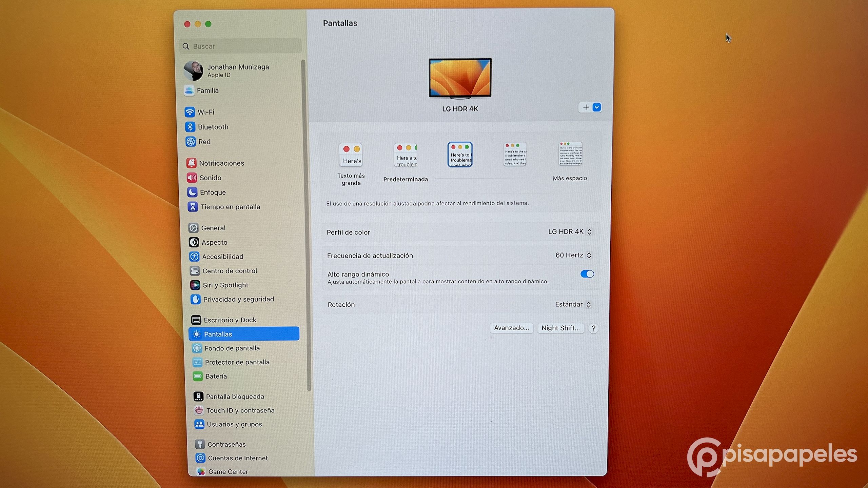Open Touch ID y contraseña fingerprint icon
Screen dimensions: 868x488
coord(199,410)
